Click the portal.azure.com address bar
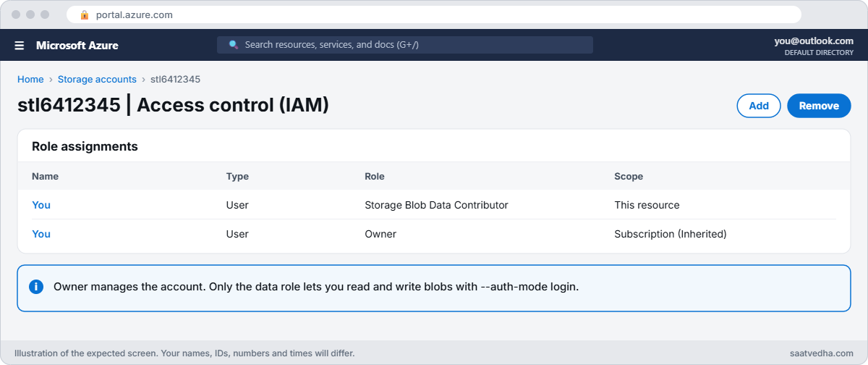 point(434,14)
